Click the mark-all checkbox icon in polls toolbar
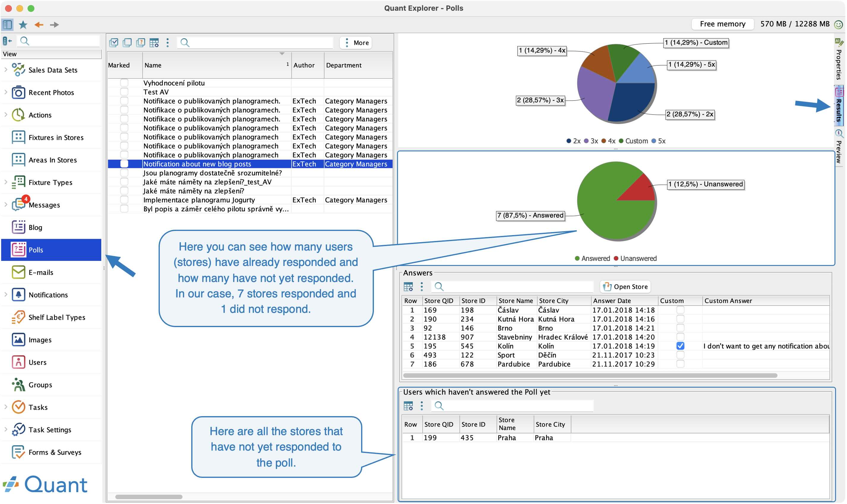 [x=114, y=42]
